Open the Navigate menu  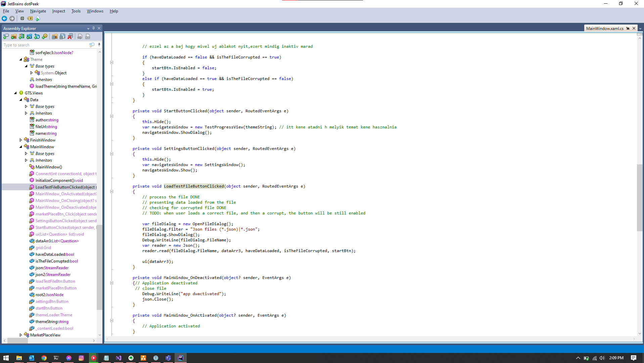38,11
